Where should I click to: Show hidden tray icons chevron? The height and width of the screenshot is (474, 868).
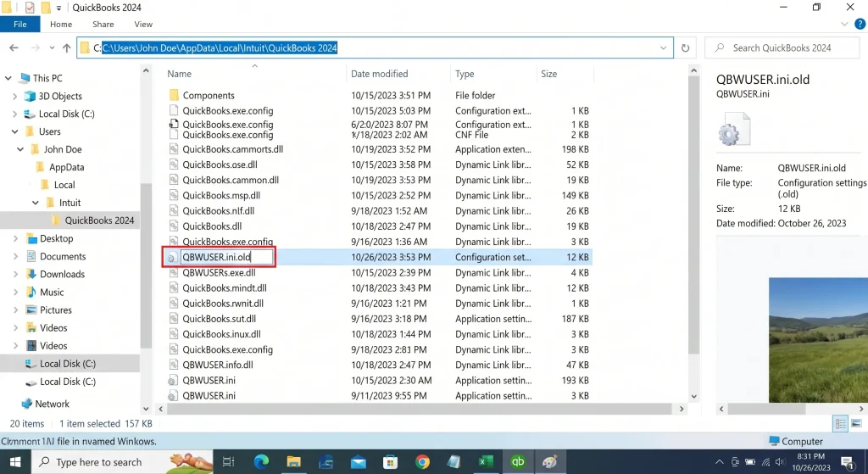(x=719, y=462)
